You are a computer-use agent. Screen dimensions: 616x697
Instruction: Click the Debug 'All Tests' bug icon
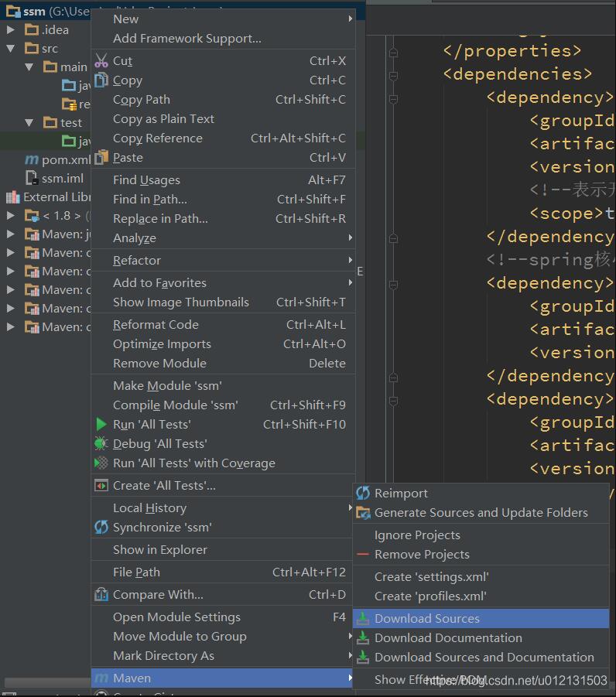click(101, 443)
